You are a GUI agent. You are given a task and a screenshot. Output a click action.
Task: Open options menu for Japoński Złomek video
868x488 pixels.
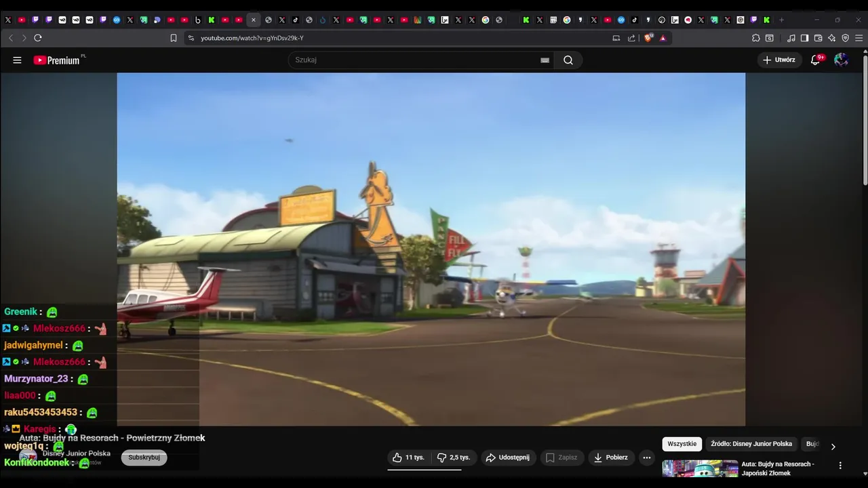[840, 466]
